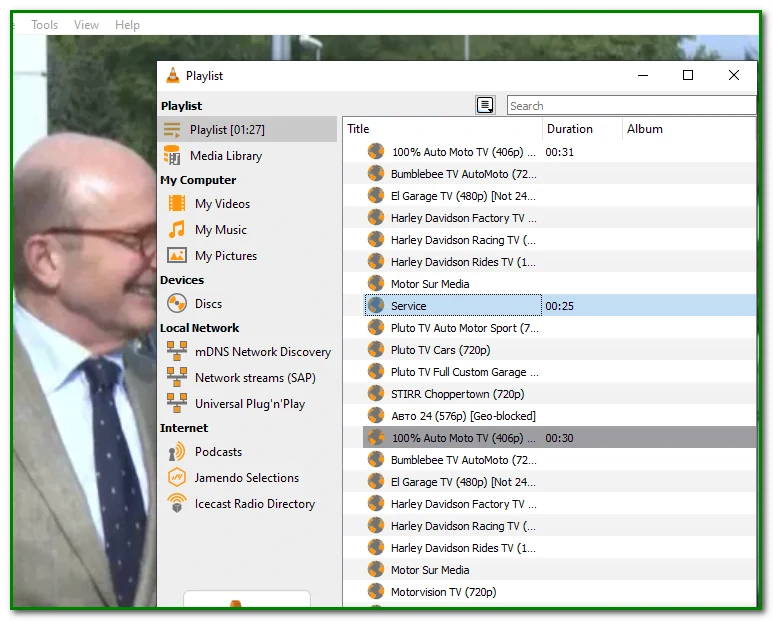This screenshot has width=773, height=621.
Task: Select STIRR Choppertown (720p) entry
Action: (x=550, y=394)
